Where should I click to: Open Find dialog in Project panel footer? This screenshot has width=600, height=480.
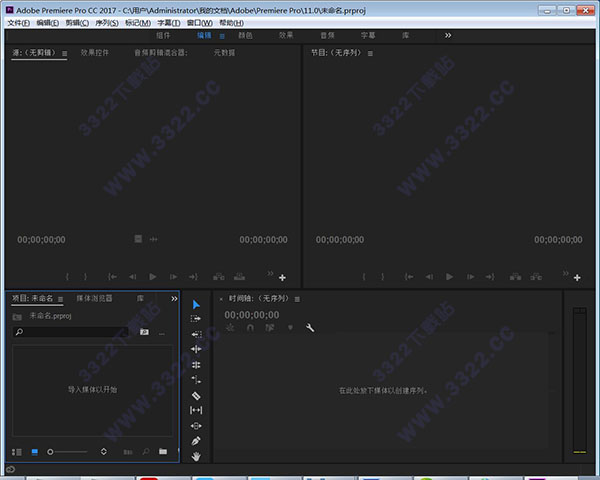146,452
